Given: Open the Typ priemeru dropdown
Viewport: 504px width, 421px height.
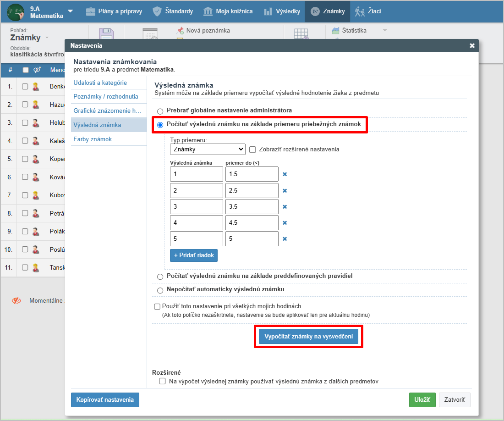Looking at the screenshot, I should pyautogui.click(x=208, y=150).
